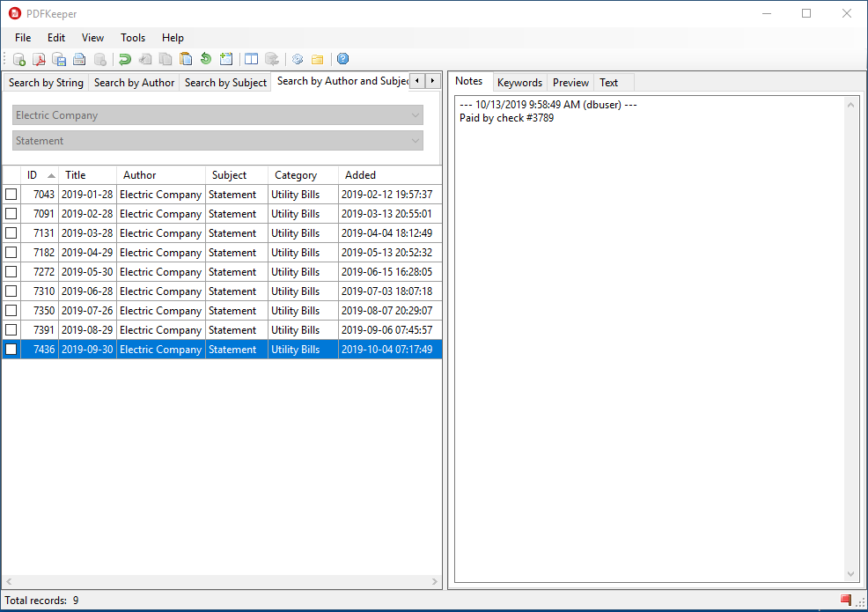Click the Copy toolbar icon
Image resolution: width=868 pixels, height=612 pixels.
(x=166, y=59)
